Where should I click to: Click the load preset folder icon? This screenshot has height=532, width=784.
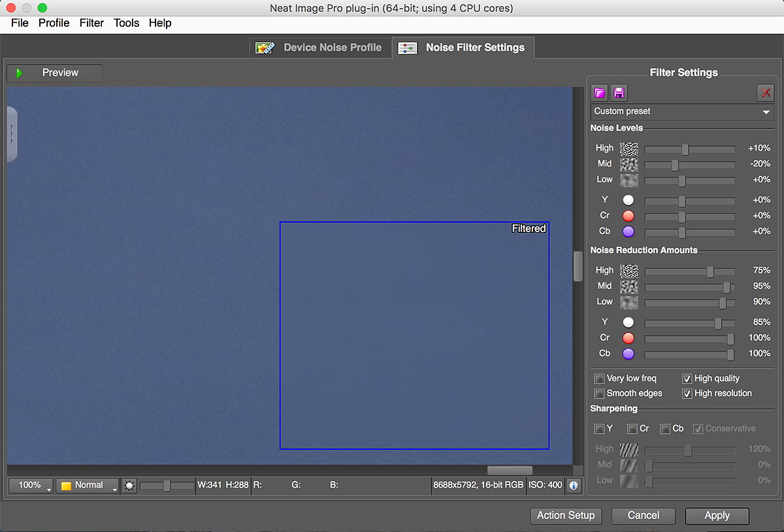pos(599,93)
